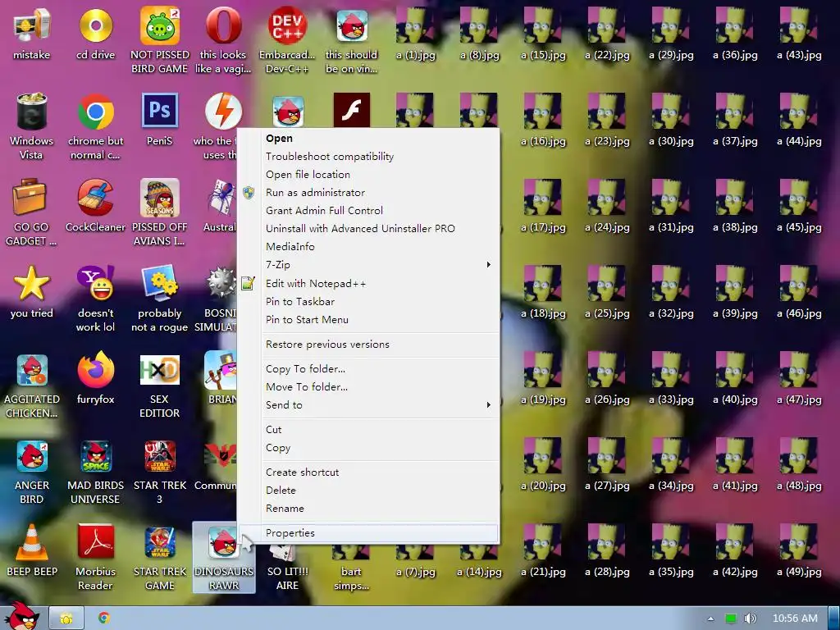Choose Open in the context menu
This screenshot has width=840, height=630.
pyautogui.click(x=368, y=138)
